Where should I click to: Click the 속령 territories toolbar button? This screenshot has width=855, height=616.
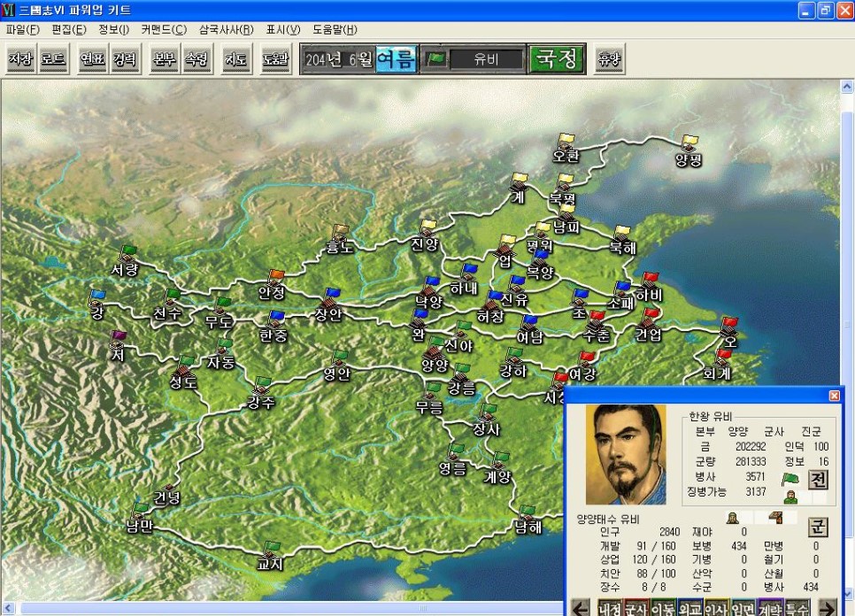(196, 59)
